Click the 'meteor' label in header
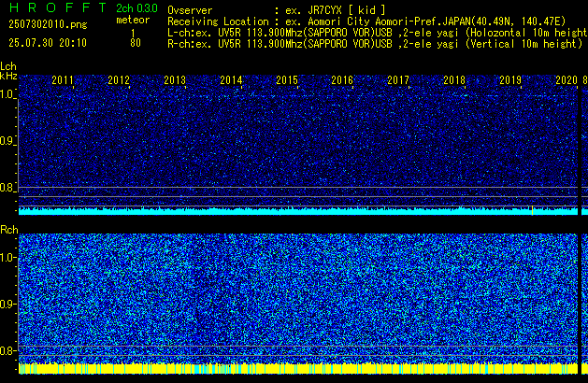The width and height of the screenshot is (588, 383). [133, 20]
